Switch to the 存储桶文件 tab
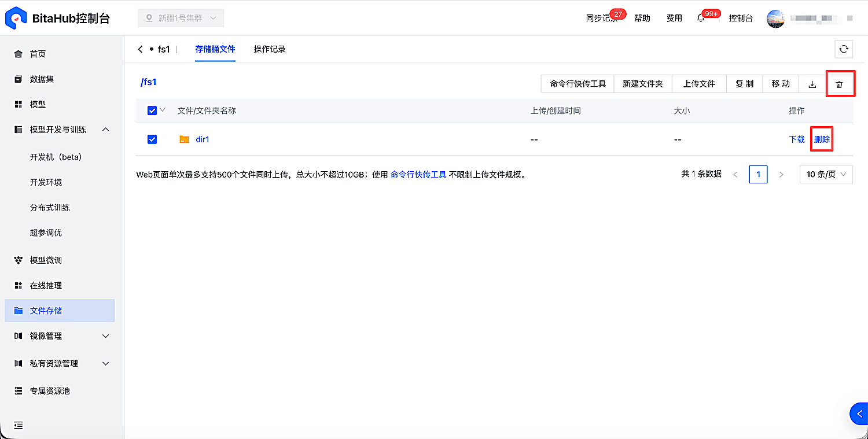This screenshot has width=868, height=439. pos(215,49)
